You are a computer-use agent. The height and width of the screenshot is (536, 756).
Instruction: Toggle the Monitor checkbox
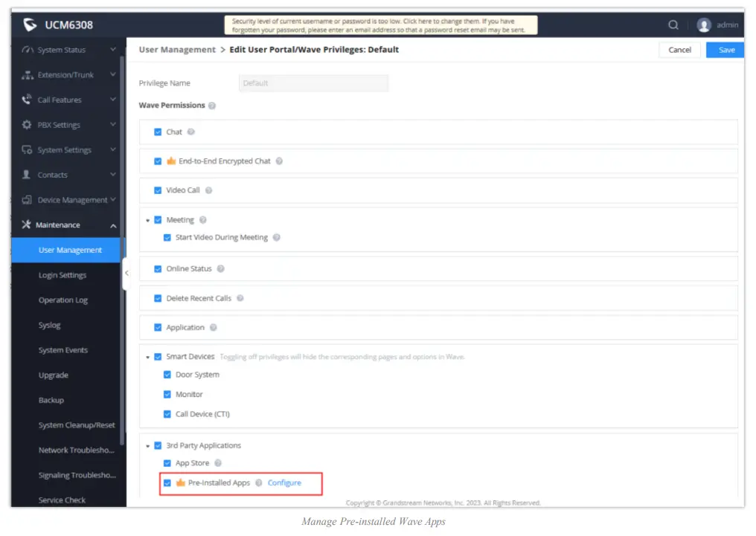[x=167, y=395]
